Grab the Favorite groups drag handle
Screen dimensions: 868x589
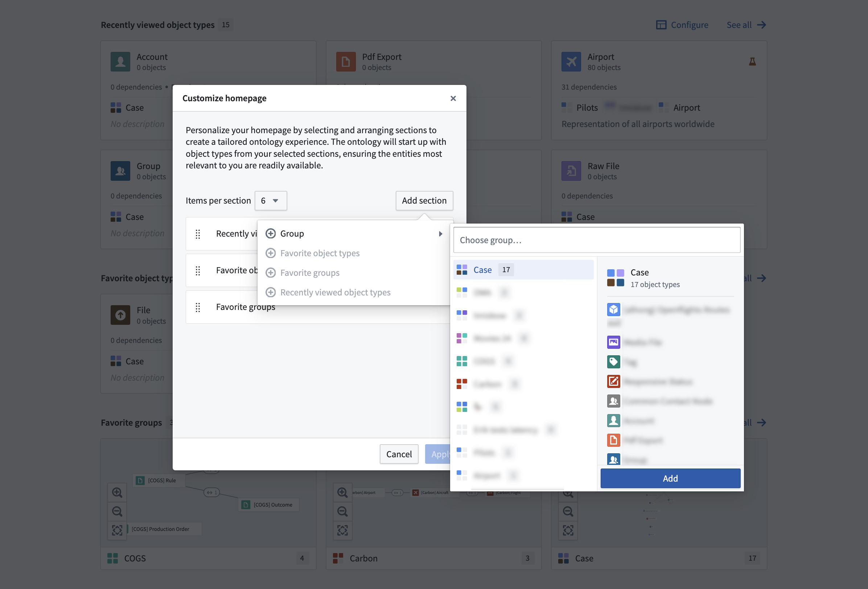pos(198,307)
